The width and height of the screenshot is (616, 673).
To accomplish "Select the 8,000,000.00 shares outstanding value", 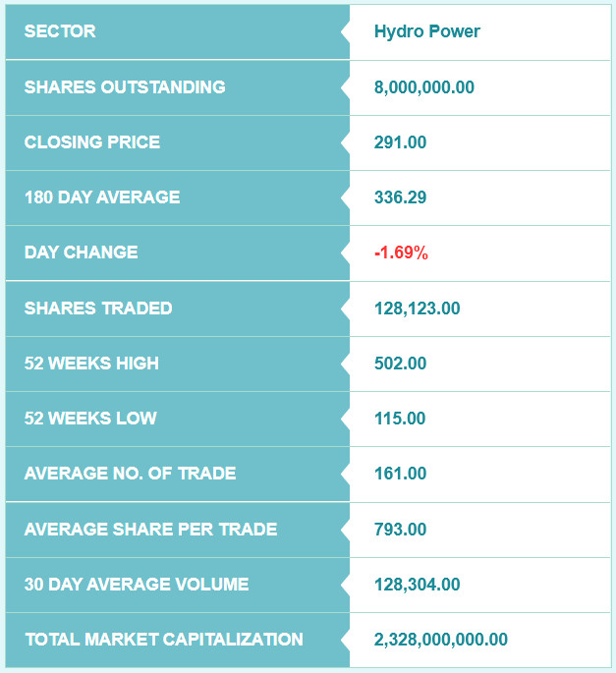I will pos(424,87).
